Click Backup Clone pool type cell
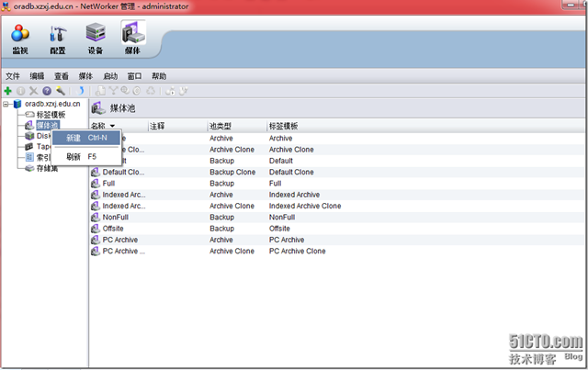 click(x=232, y=172)
